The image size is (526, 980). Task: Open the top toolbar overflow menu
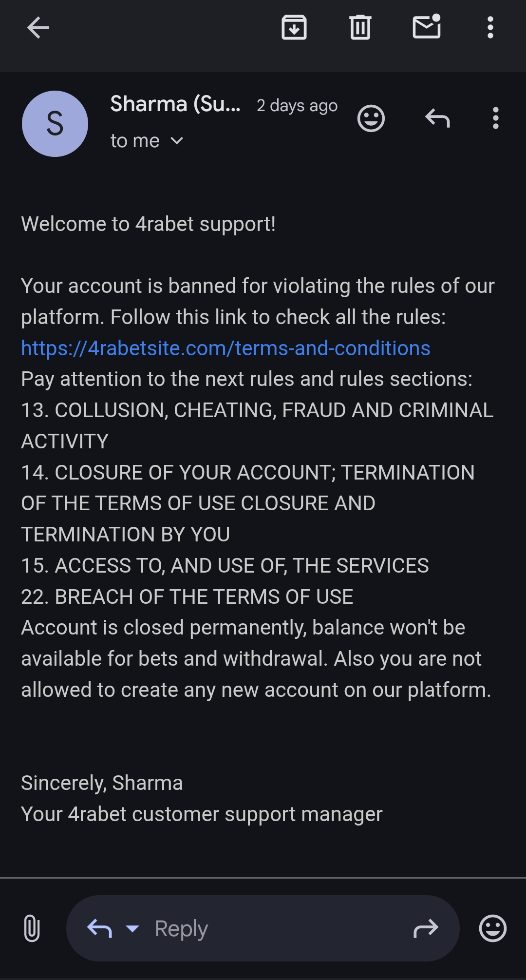[490, 27]
